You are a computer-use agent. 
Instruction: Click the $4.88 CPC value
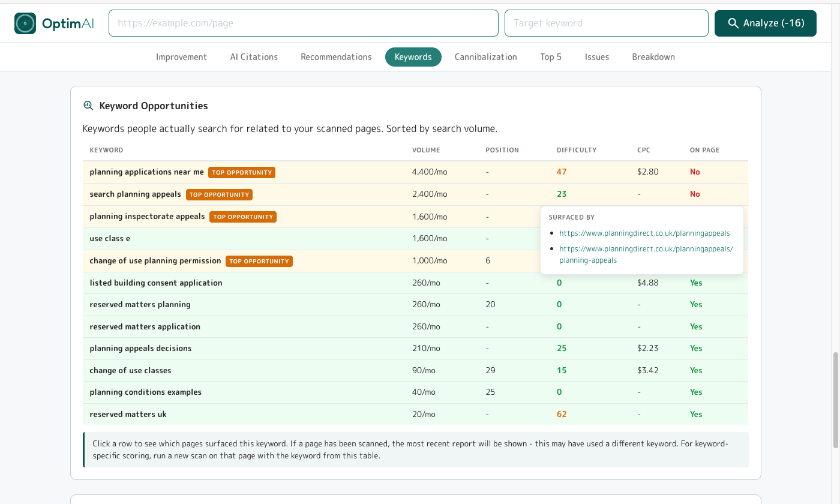tap(648, 283)
